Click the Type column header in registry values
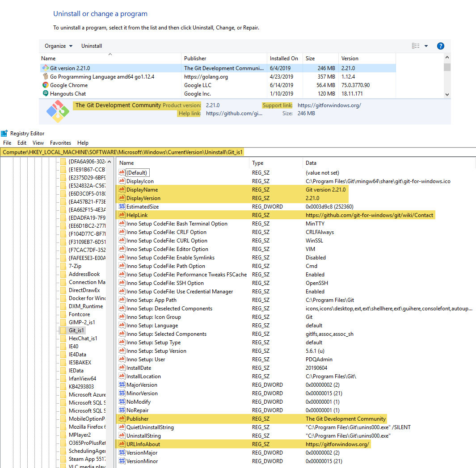Viewport: 476px width, 468px height. 276,163
